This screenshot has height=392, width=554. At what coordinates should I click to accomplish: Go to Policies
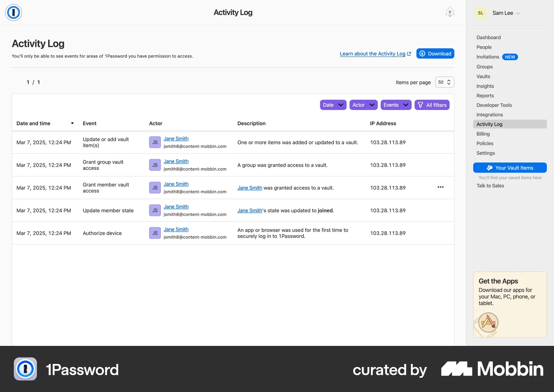[485, 143]
